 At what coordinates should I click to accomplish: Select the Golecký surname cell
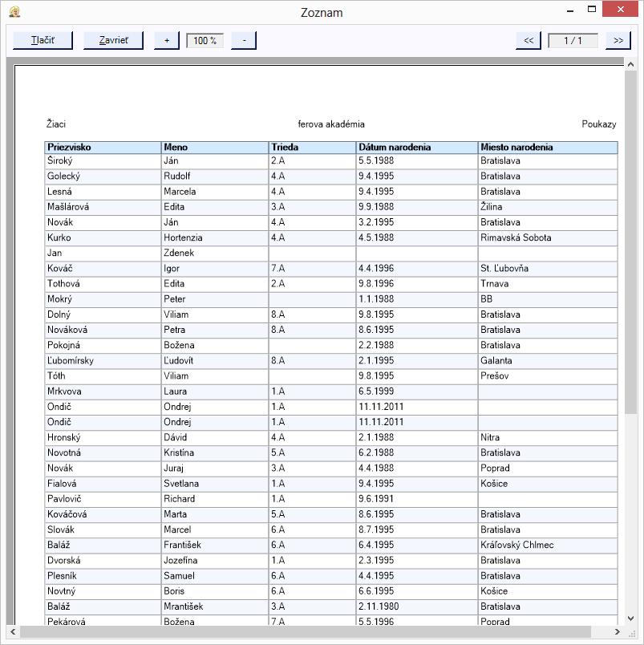coord(103,176)
